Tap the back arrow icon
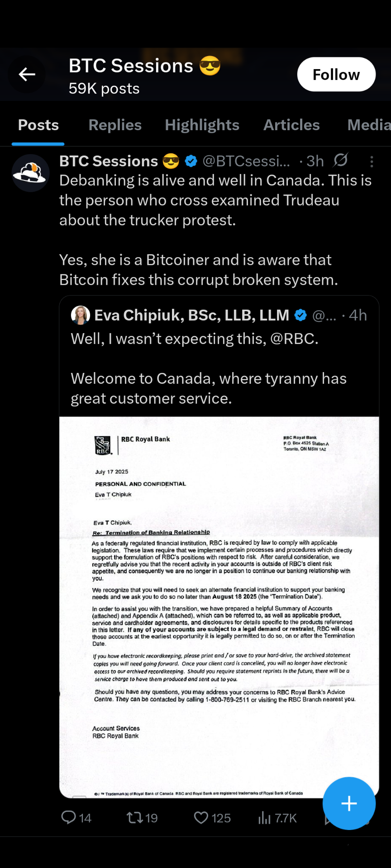This screenshot has height=868, width=391. click(27, 74)
